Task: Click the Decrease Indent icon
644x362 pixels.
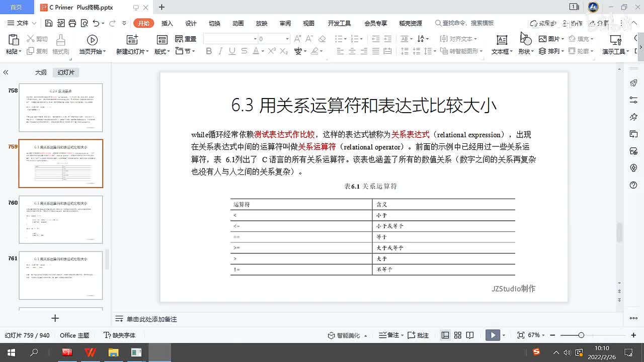Action: tap(376, 39)
